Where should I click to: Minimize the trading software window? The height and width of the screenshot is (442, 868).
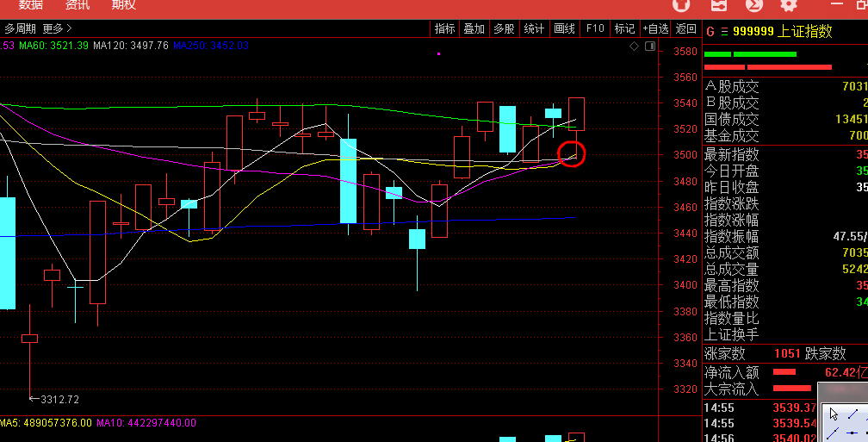pos(837,3)
